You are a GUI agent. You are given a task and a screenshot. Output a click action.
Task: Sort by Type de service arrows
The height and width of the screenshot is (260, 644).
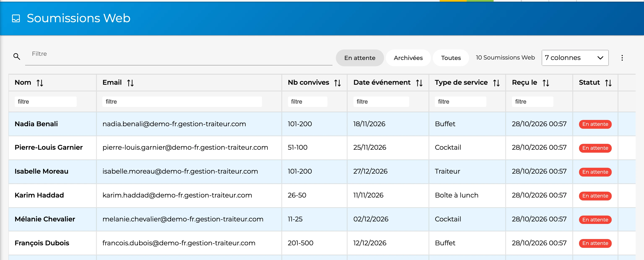click(496, 83)
